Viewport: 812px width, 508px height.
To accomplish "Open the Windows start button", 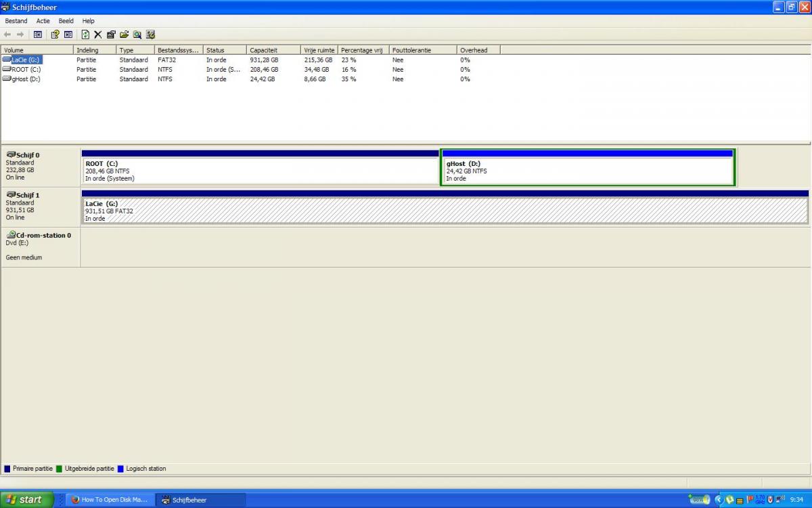I will point(27,500).
